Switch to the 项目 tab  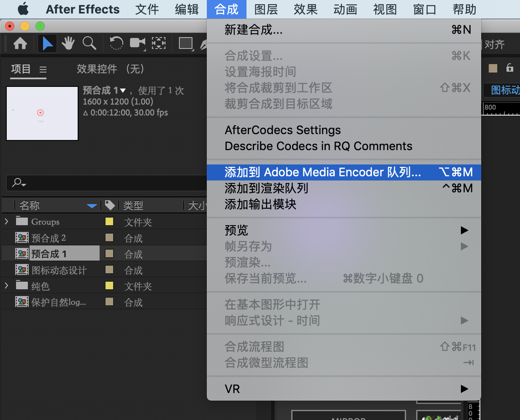click(21, 69)
